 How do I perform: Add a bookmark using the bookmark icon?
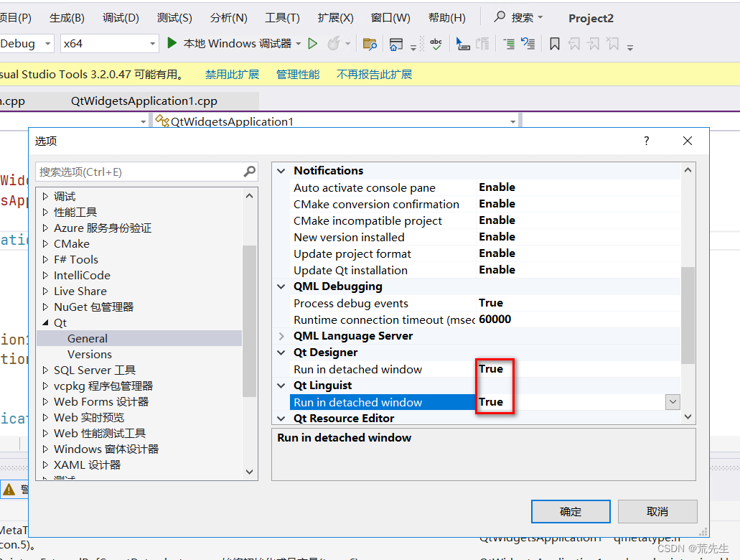pyautogui.click(x=554, y=43)
